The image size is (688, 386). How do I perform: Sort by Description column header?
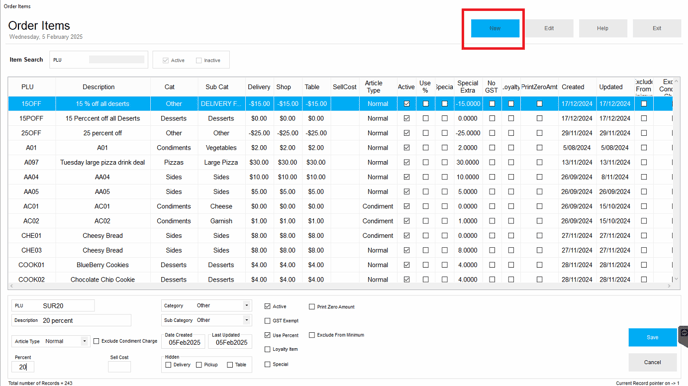[99, 87]
